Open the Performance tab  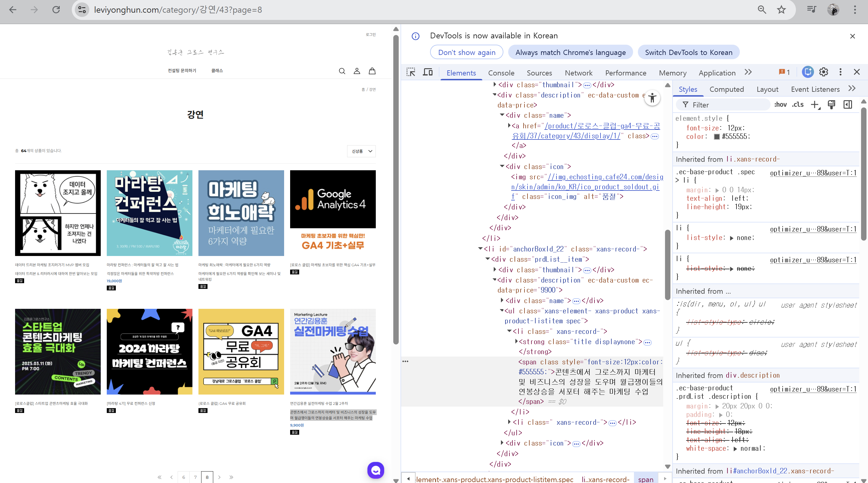click(626, 73)
